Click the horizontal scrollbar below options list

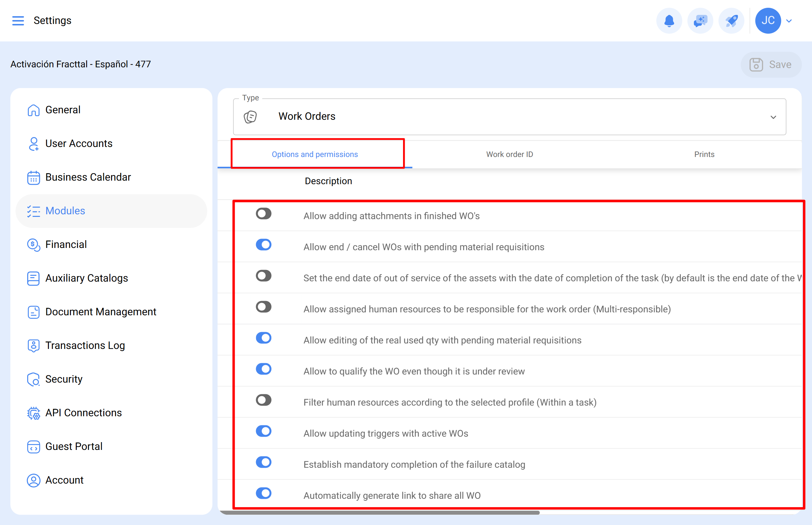[x=379, y=512]
